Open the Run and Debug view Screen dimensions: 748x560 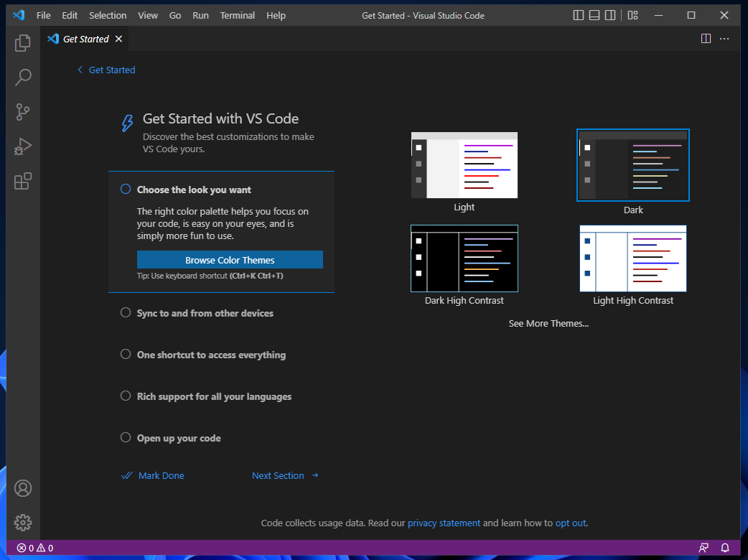(x=22, y=146)
